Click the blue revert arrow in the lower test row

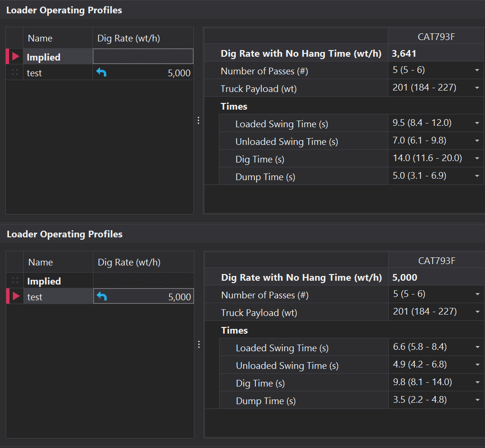(x=102, y=296)
